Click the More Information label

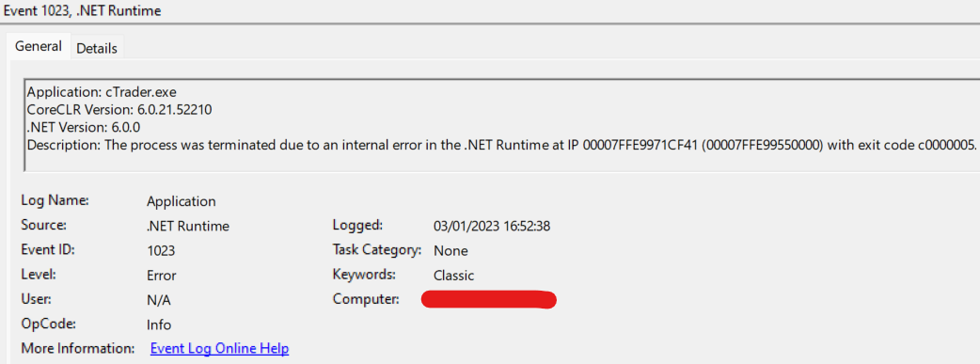click(78, 348)
